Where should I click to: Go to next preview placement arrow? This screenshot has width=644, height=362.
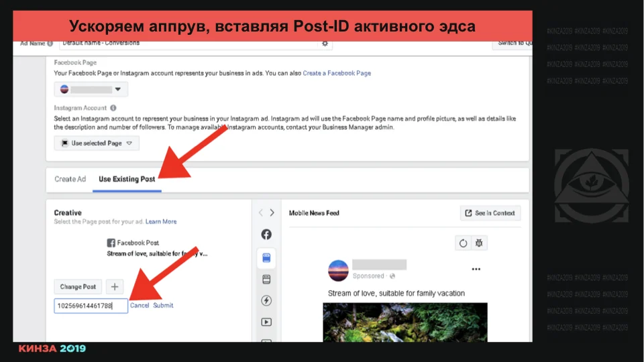coord(272,213)
